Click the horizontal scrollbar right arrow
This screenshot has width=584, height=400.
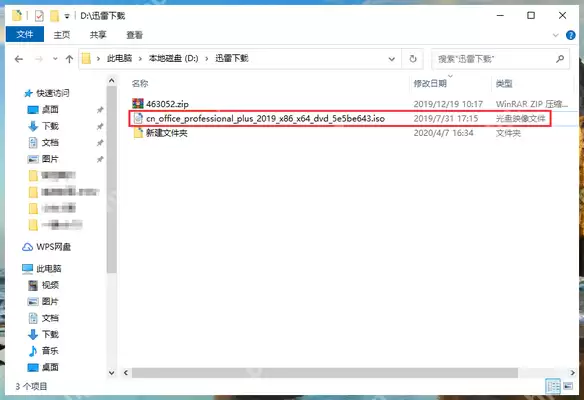pos(572,372)
